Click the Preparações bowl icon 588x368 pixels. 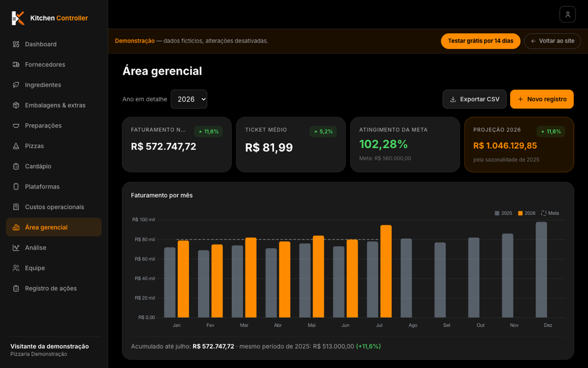tap(16, 126)
